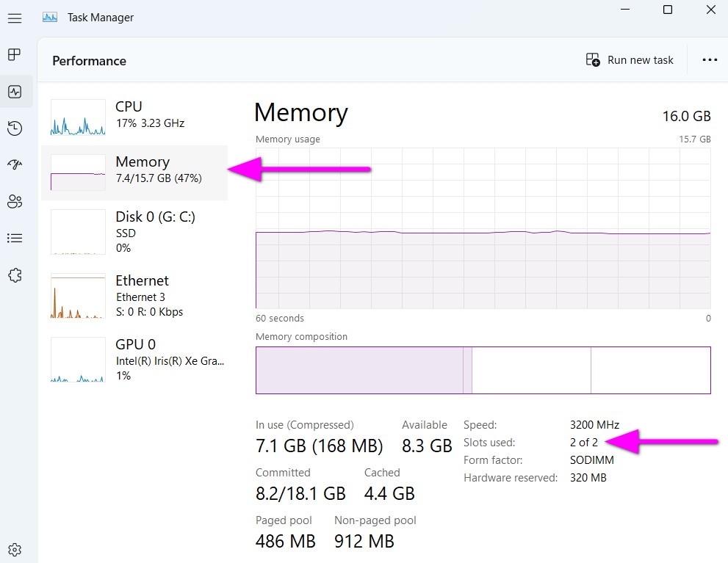
Task: Select the Memory performance item
Action: [x=134, y=172]
